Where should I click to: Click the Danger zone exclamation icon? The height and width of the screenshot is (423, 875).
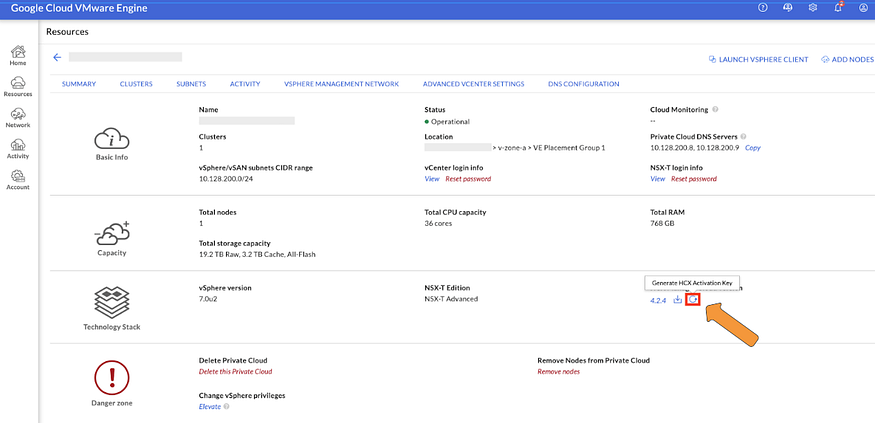[112, 376]
